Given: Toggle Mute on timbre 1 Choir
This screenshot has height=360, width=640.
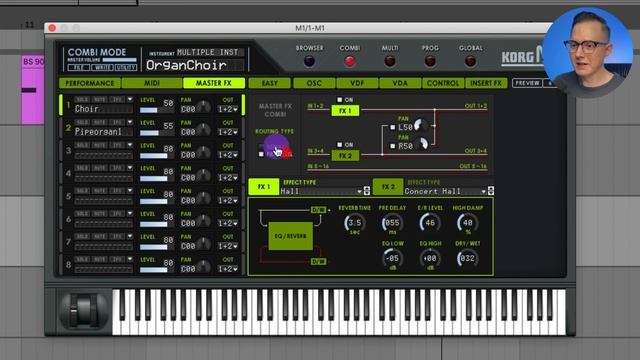Looking at the screenshot, I should (100, 100).
